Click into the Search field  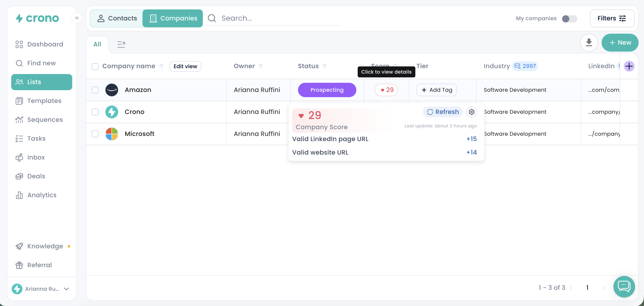click(x=280, y=18)
